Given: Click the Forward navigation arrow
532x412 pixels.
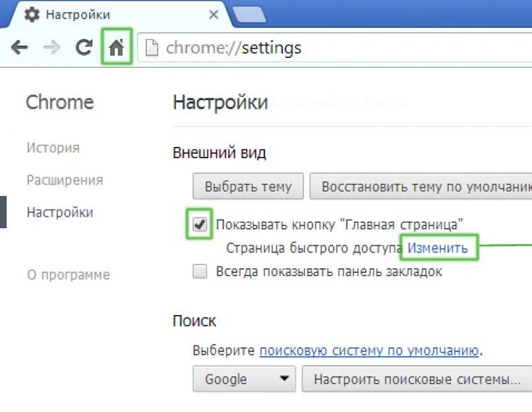Looking at the screenshot, I should pyautogui.click(x=52, y=47).
